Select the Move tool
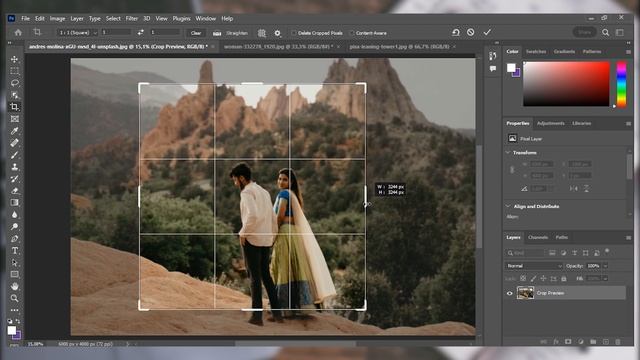The width and height of the screenshot is (640, 360). coord(15,59)
